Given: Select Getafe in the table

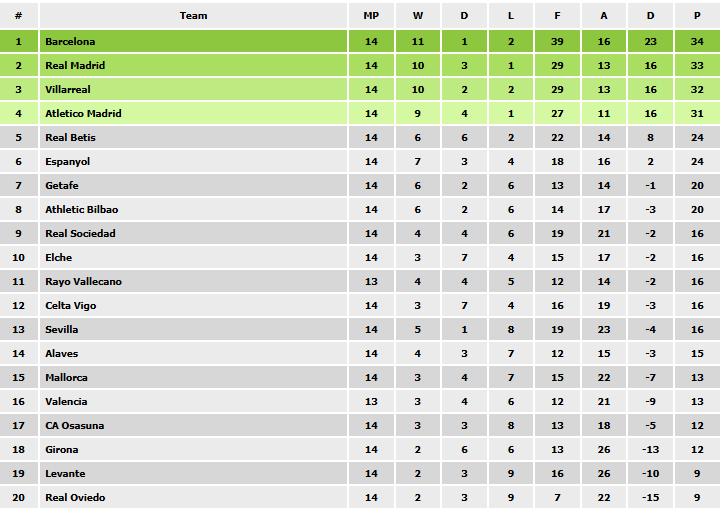Looking at the screenshot, I should point(62,185).
